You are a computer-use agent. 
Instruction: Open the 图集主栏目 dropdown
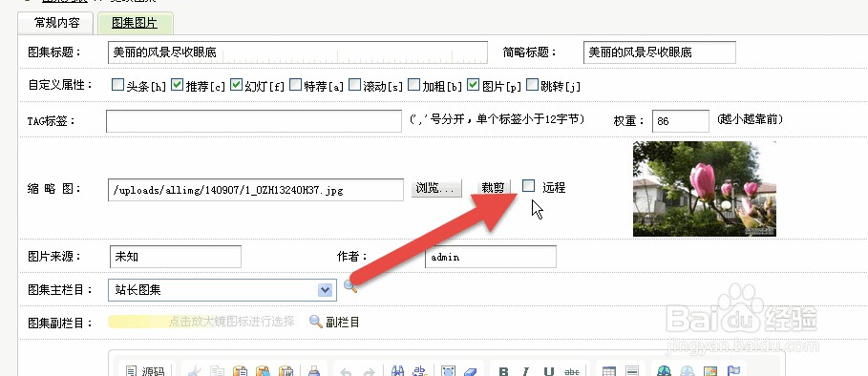pyautogui.click(x=222, y=290)
